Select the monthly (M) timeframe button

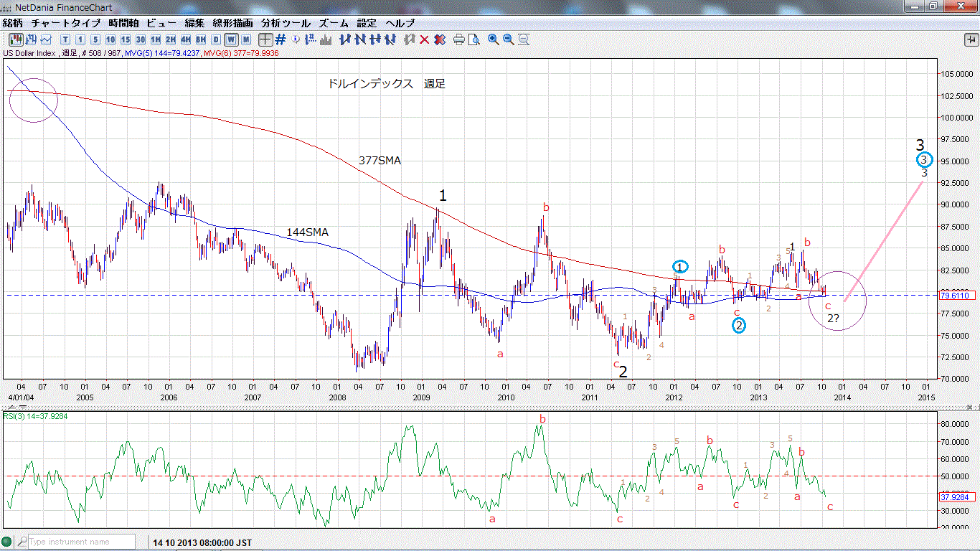coord(246,39)
